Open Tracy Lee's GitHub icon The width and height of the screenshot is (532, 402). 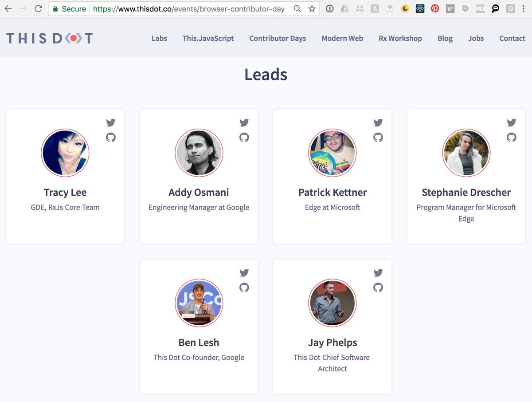coord(111,137)
